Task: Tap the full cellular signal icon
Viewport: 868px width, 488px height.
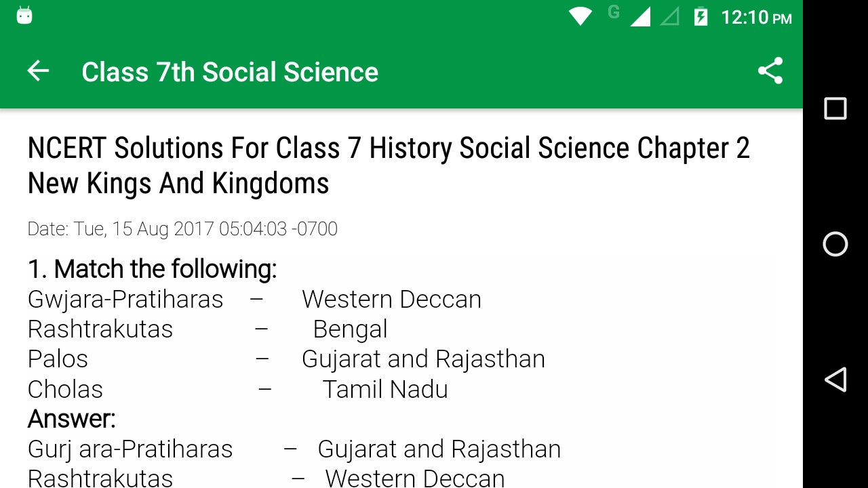Action: click(640, 16)
